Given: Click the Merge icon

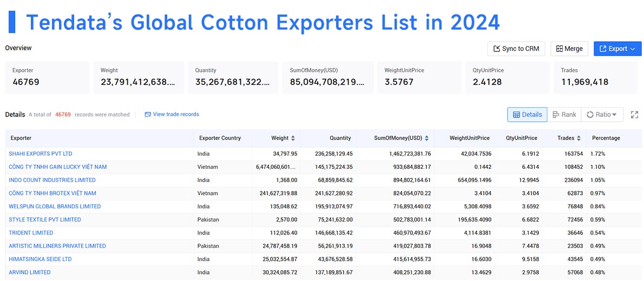Looking at the screenshot, I should point(560,49).
